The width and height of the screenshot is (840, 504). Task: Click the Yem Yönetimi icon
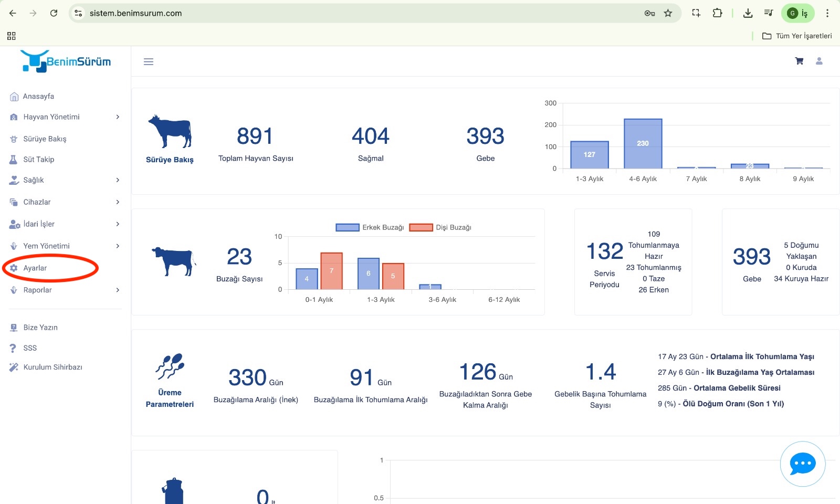pos(14,246)
